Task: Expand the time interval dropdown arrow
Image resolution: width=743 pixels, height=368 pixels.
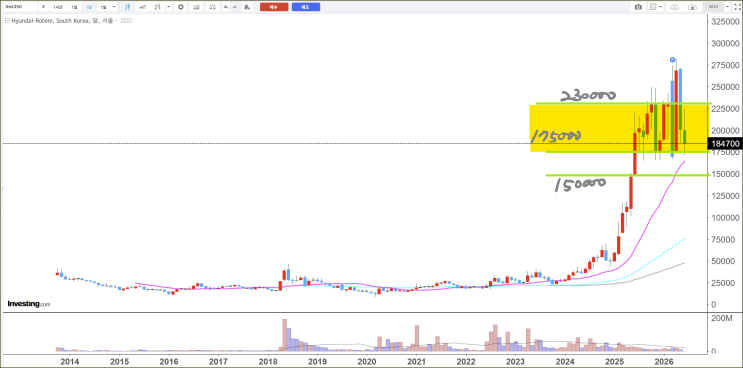Action: [114, 7]
